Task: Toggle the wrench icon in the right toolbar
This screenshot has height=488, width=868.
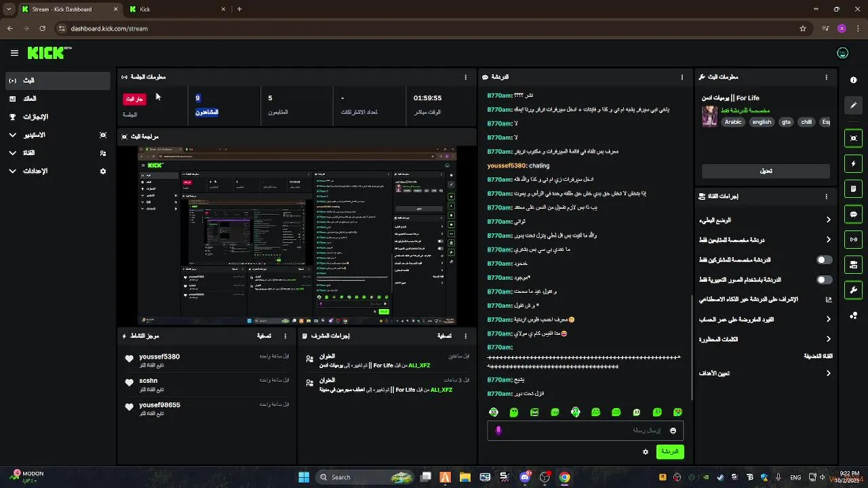Action: pos(853,290)
